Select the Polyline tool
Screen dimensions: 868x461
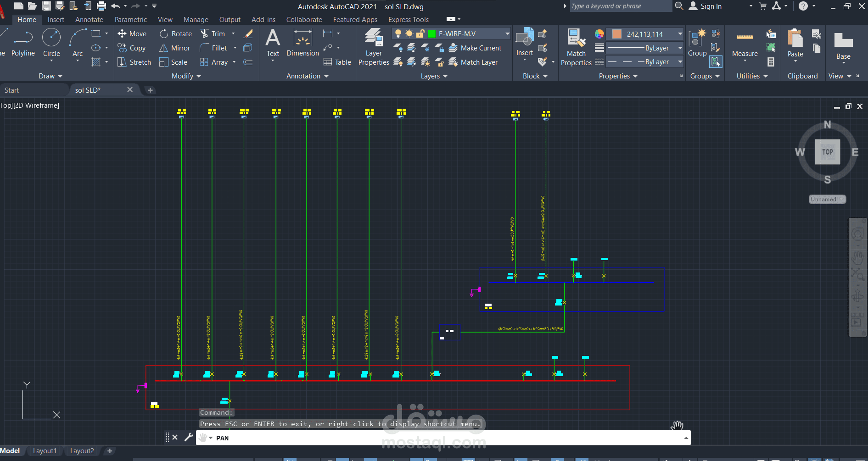[23, 43]
